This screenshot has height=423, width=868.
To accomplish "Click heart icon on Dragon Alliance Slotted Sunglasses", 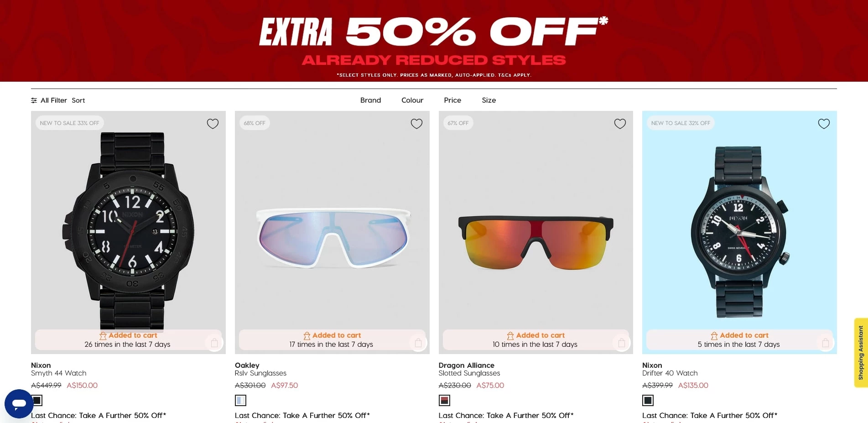I will pyautogui.click(x=620, y=124).
